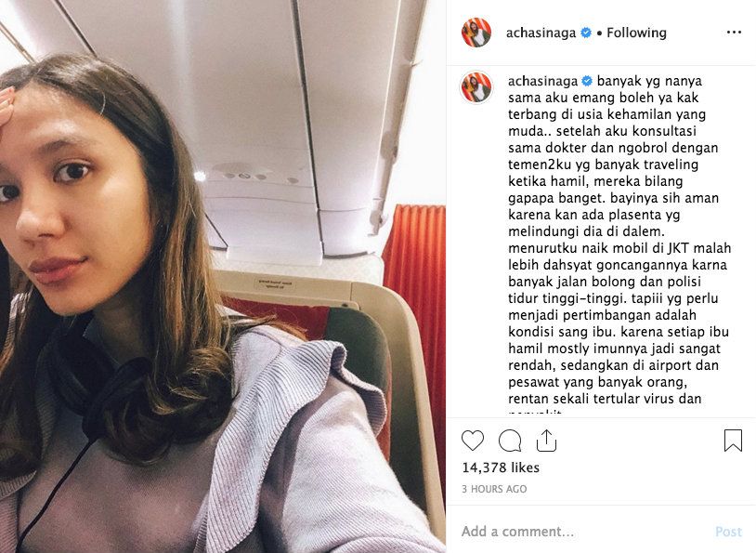Open post timestamp 3 HOURS AGO
The height and width of the screenshot is (553, 756).
click(494, 489)
